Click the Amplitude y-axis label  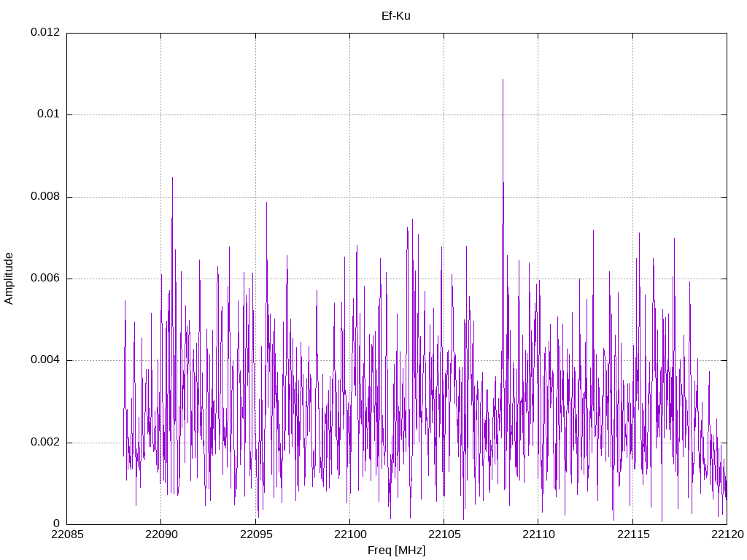[x=9, y=279]
